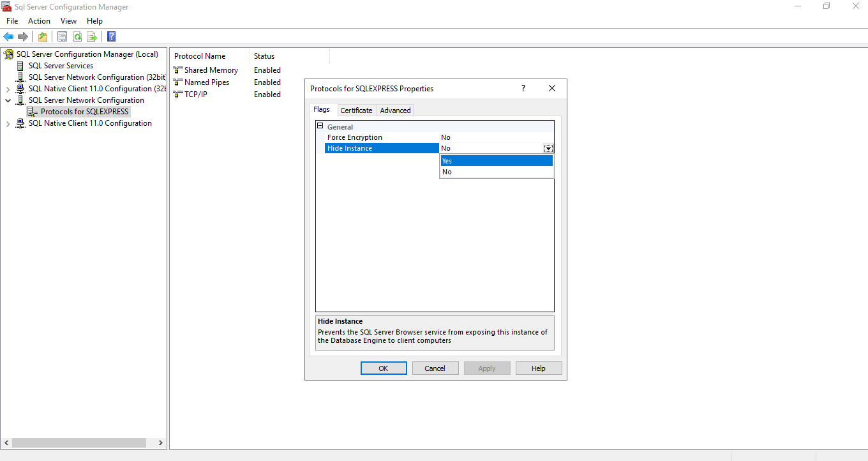Click the tree pane horizontal scrollbar thumb

(x=79, y=442)
